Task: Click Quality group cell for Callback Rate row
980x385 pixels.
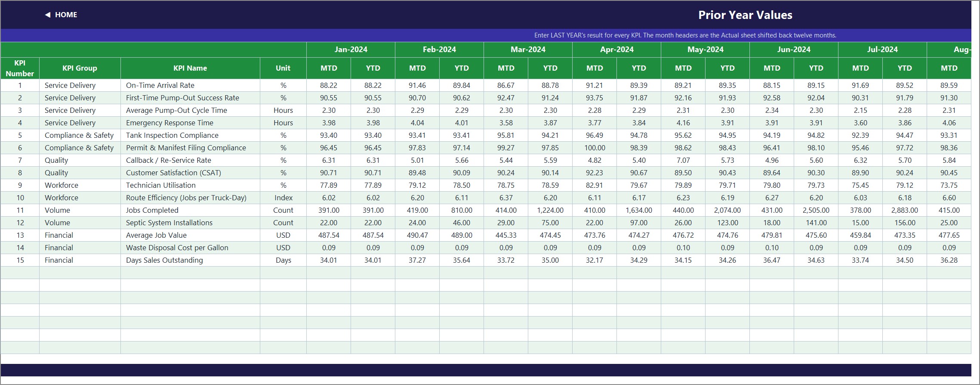Action: click(80, 160)
